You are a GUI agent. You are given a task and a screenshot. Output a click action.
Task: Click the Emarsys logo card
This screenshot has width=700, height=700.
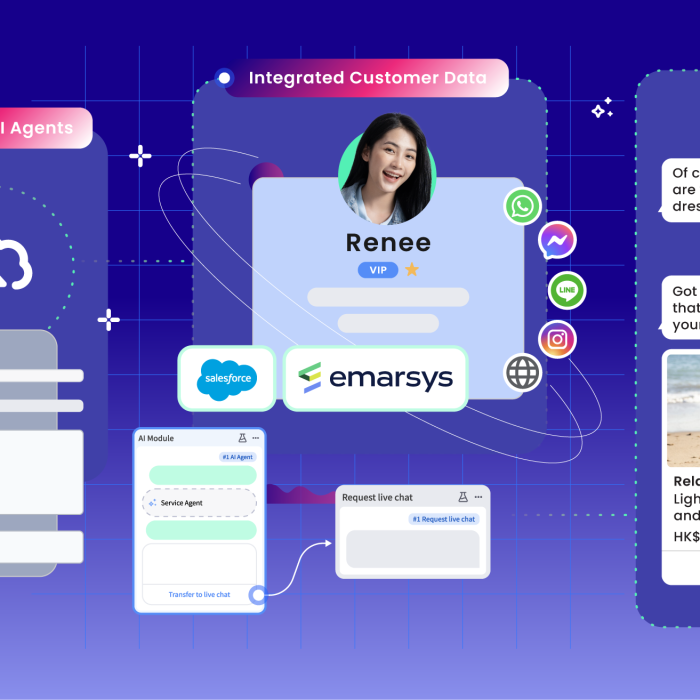point(375,379)
